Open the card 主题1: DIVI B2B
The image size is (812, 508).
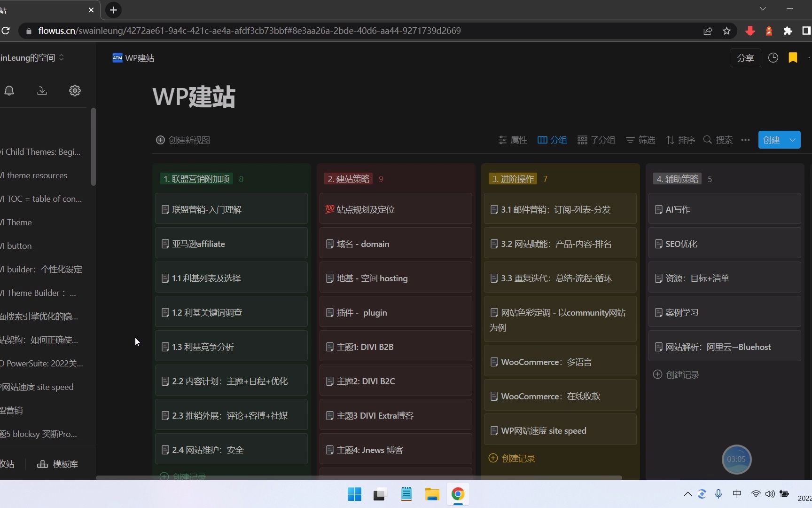[395, 347]
